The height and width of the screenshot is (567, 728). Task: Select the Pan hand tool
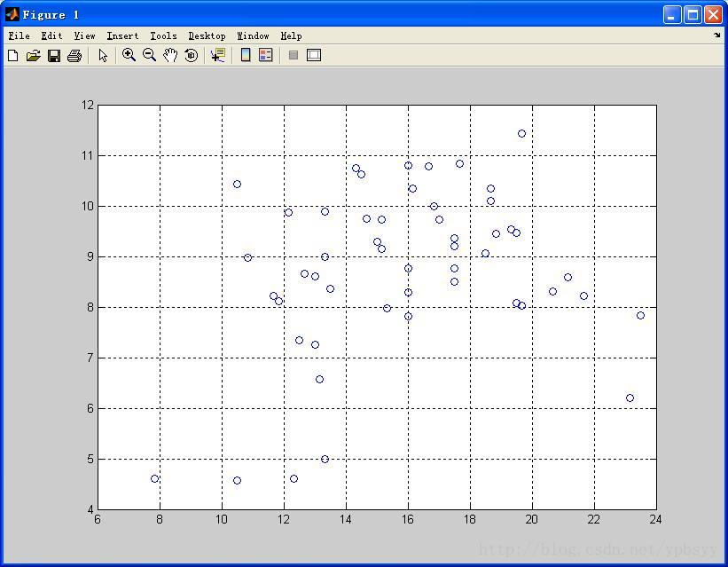pos(170,55)
